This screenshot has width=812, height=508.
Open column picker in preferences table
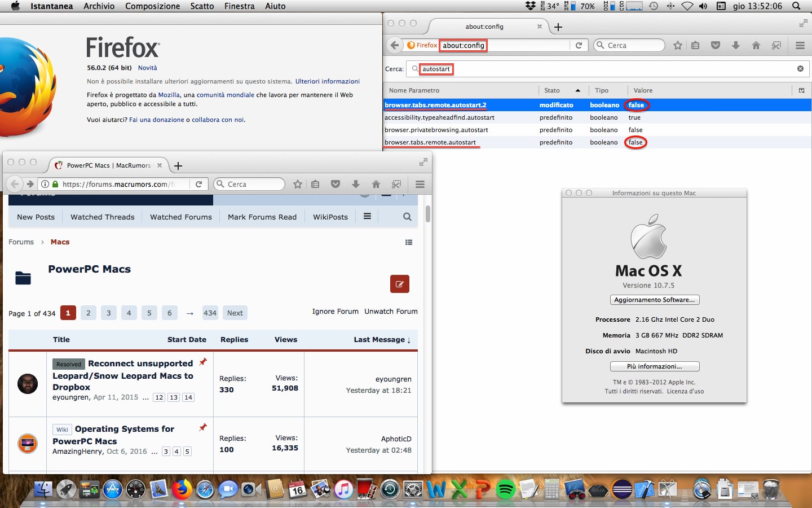(x=801, y=90)
